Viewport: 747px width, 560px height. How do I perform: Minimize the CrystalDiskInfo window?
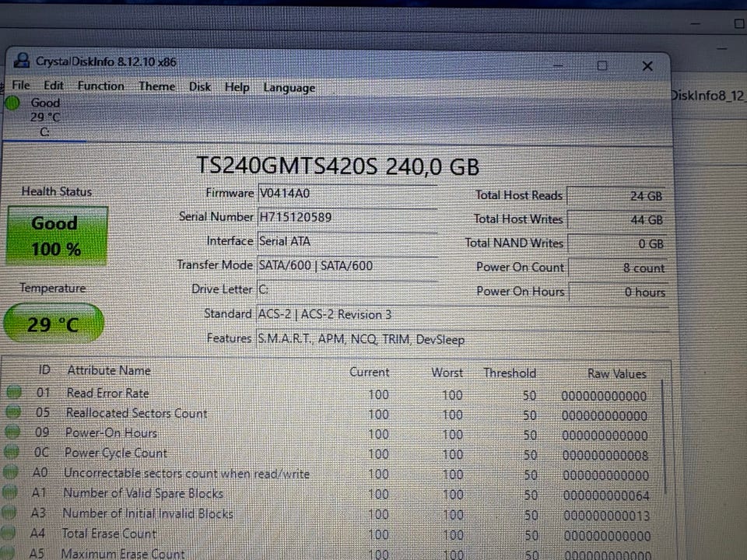pyautogui.click(x=559, y=65)
